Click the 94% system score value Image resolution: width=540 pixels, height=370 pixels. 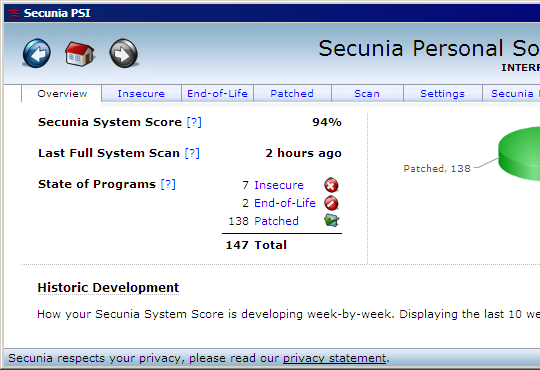tap(327, 122)
